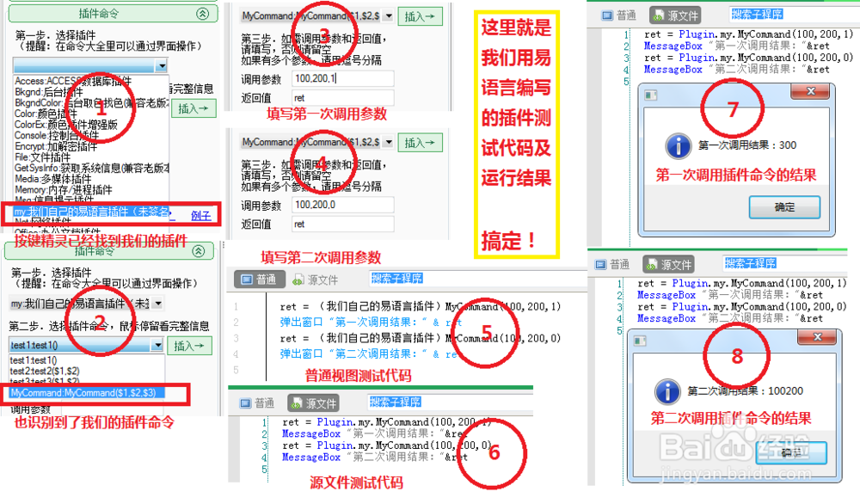The width and height of the screenshot is (860, 504).
Task: Click 搜索子程序 box above the 弹出窗口 code
Action: [x=397, y=278]
